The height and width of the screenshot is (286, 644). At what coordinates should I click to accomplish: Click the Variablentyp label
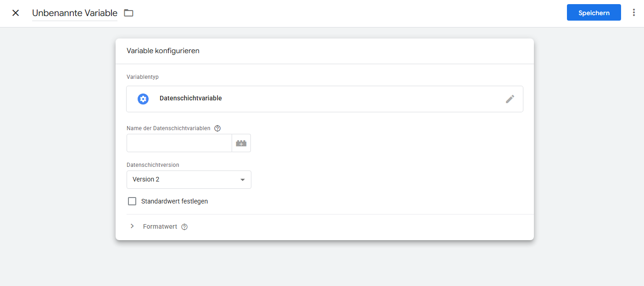[x=143, y=77]
